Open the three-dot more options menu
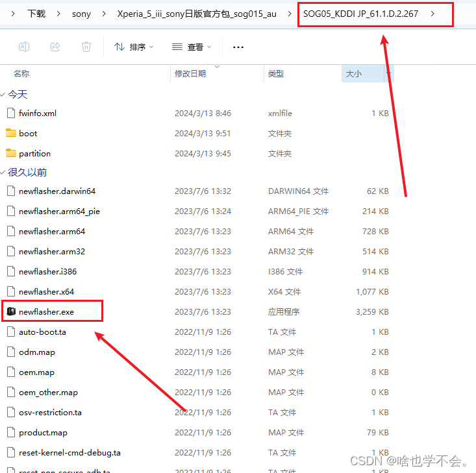The image size is (476, 473). point(238,47)
